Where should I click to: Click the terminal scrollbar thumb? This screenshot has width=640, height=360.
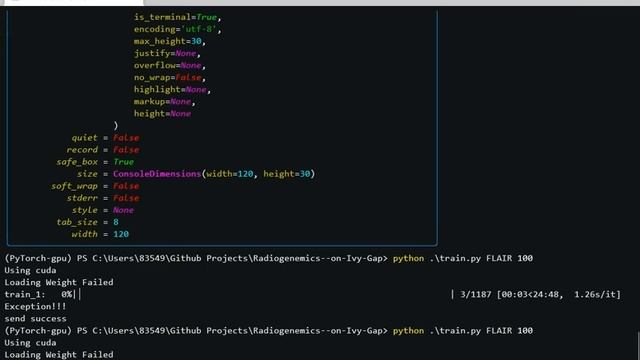point(638,345)
